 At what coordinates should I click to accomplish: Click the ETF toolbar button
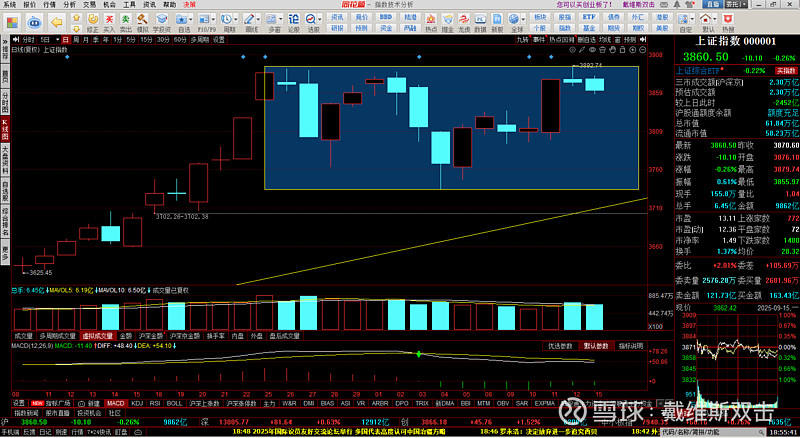589,17
